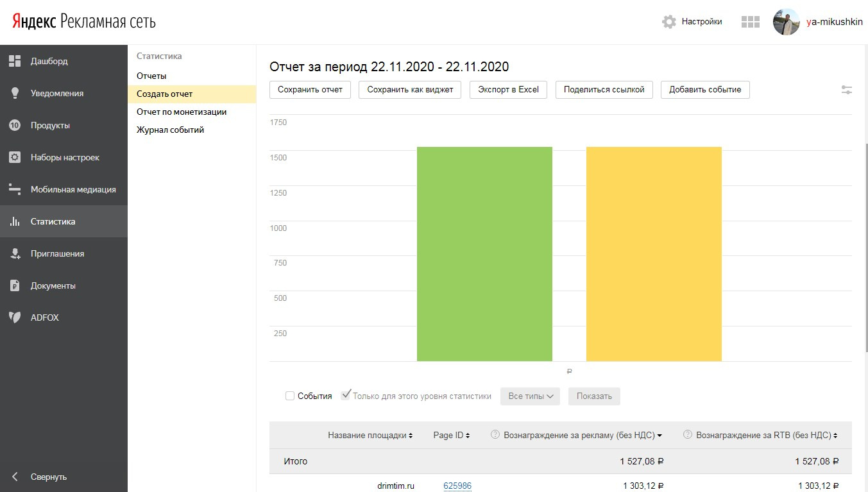The width and height of the screenshot is (868, 492).
Task: Open report settings sliders icon
Action: pos(847,90)
